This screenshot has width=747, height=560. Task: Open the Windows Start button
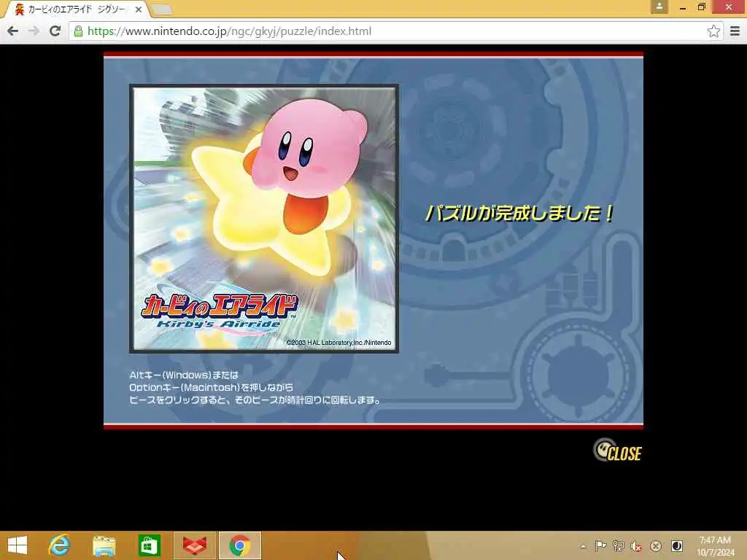pyautogui.click(x=18, y=545)
